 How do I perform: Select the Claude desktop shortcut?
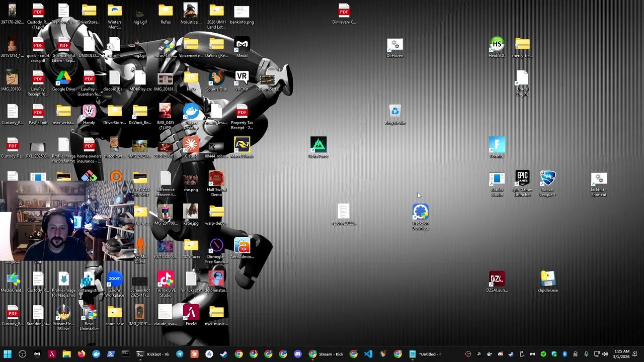tap(191, 148)
